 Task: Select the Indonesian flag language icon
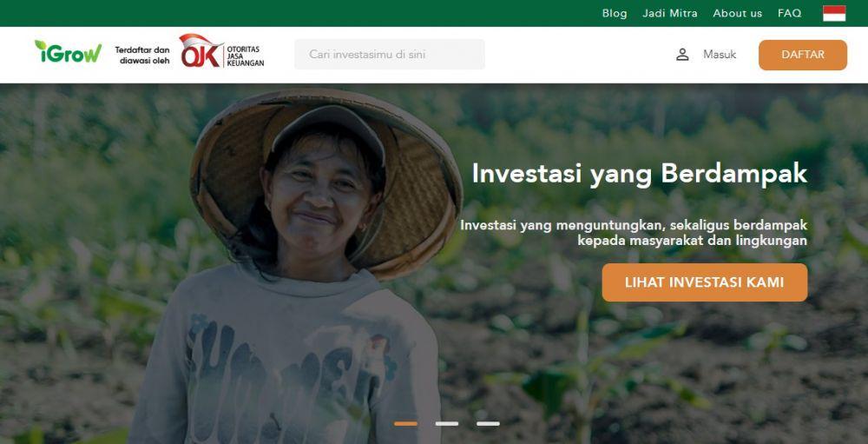[x=833, y=13]
